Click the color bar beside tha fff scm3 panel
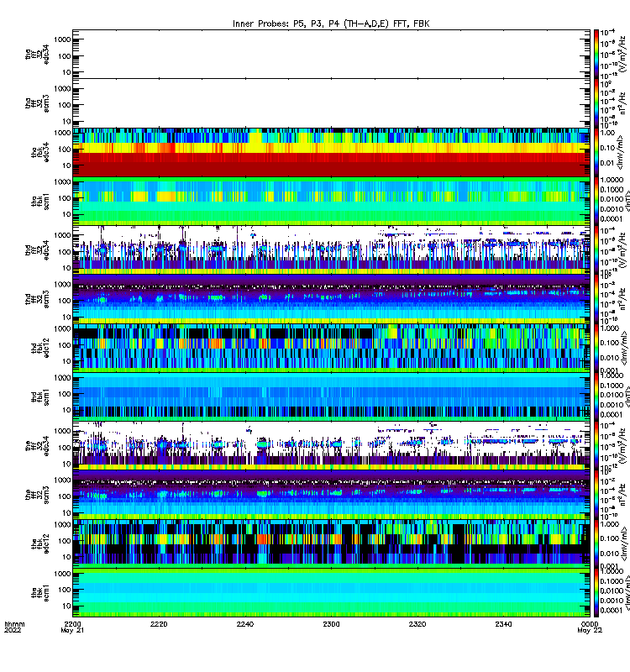Screen dimensions: 630x672 (596, 102)
